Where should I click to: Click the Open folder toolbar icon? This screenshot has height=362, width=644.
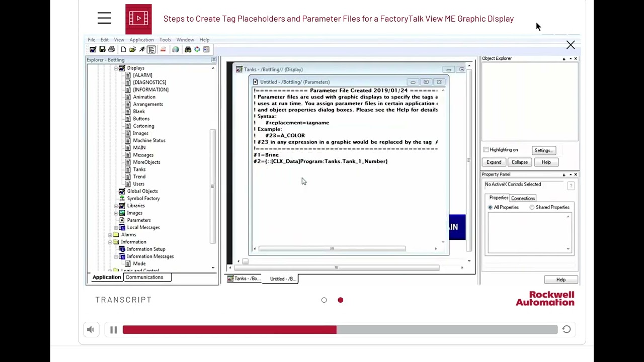point(132,49)
